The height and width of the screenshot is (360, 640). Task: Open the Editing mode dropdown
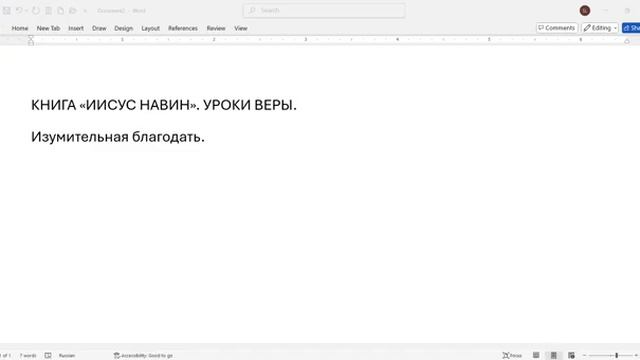coord(600,28)
